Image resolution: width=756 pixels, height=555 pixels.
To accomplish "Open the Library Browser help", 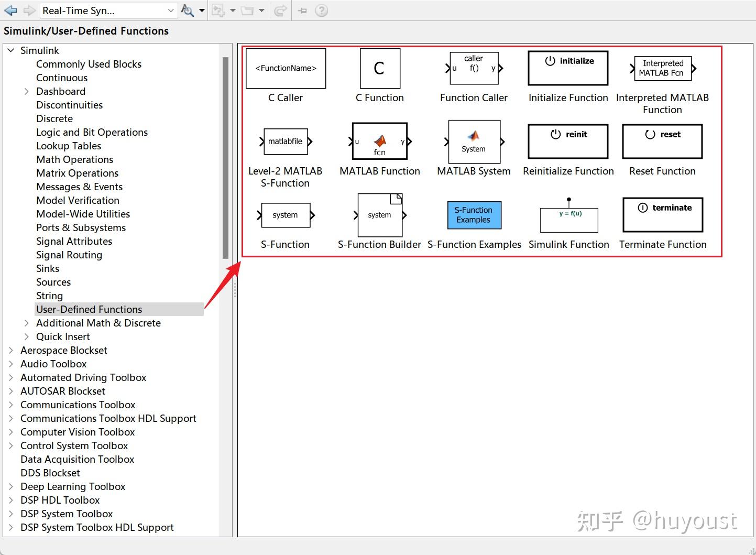I will pos(322,10).
